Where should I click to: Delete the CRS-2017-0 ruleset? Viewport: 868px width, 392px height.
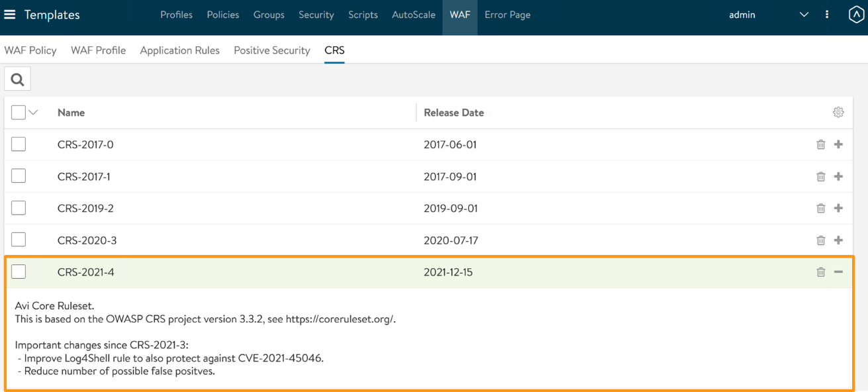821,144
